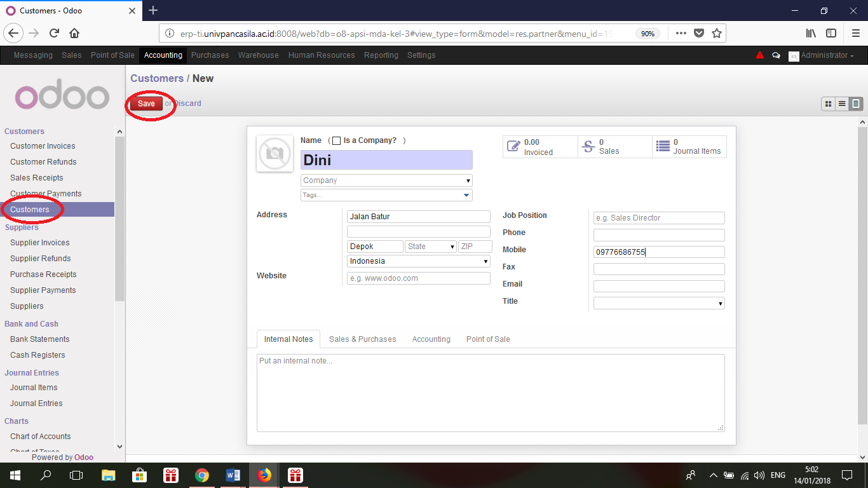Open Bank Statements in sidebar

pyautogui.click(x=40, y=339)
